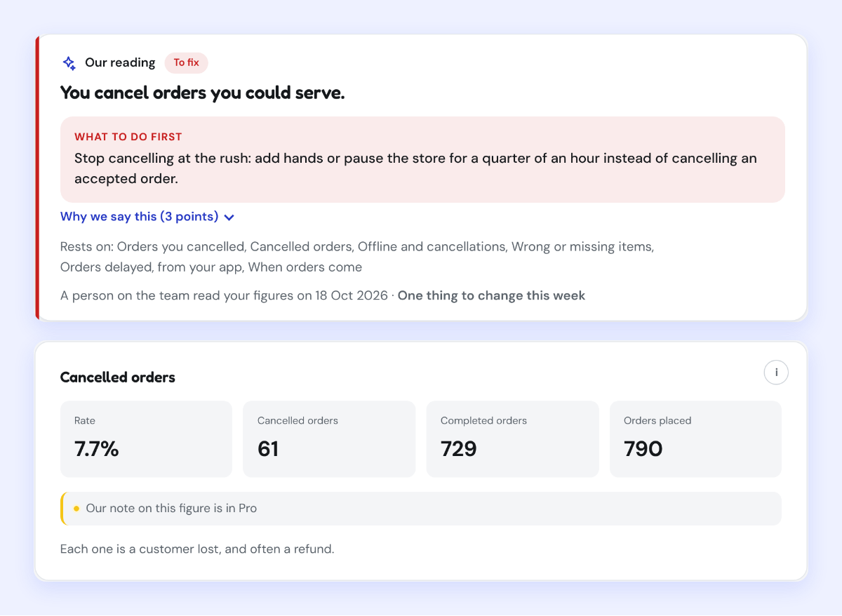
Task: Click 'Our note on this figure is in Pro' banner
Action: [421, 509]
